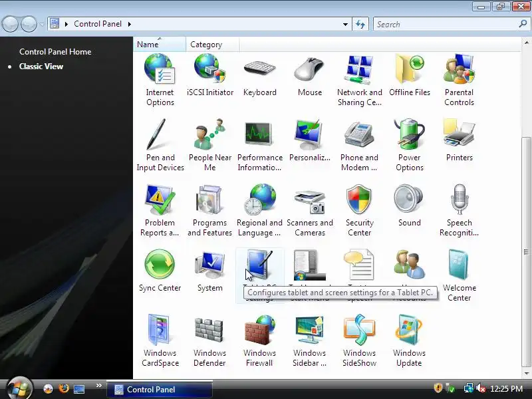
Task: Click the Refresh button
Action: pos(360,25)
